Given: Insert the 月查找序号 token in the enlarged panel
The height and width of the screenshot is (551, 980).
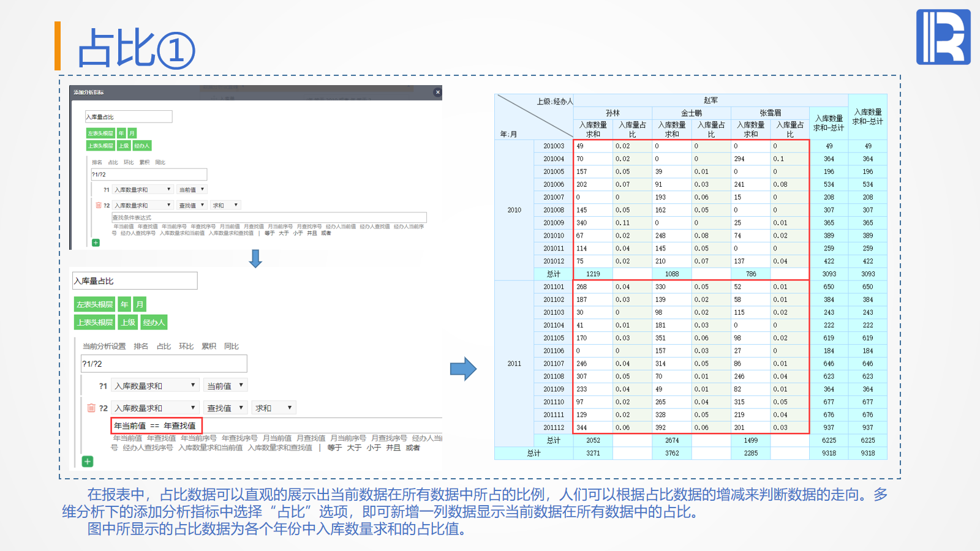Looking at the screenshot, I should (389, 438).
